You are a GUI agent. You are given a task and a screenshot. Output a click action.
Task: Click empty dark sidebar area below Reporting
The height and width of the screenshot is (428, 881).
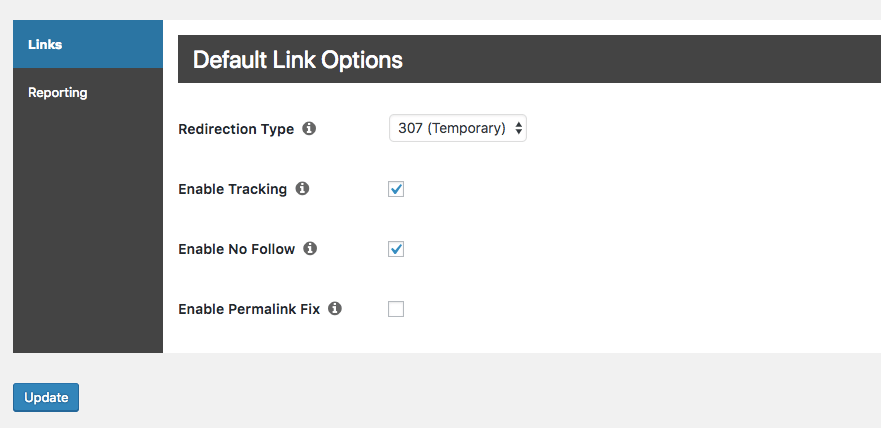(87, 230)
